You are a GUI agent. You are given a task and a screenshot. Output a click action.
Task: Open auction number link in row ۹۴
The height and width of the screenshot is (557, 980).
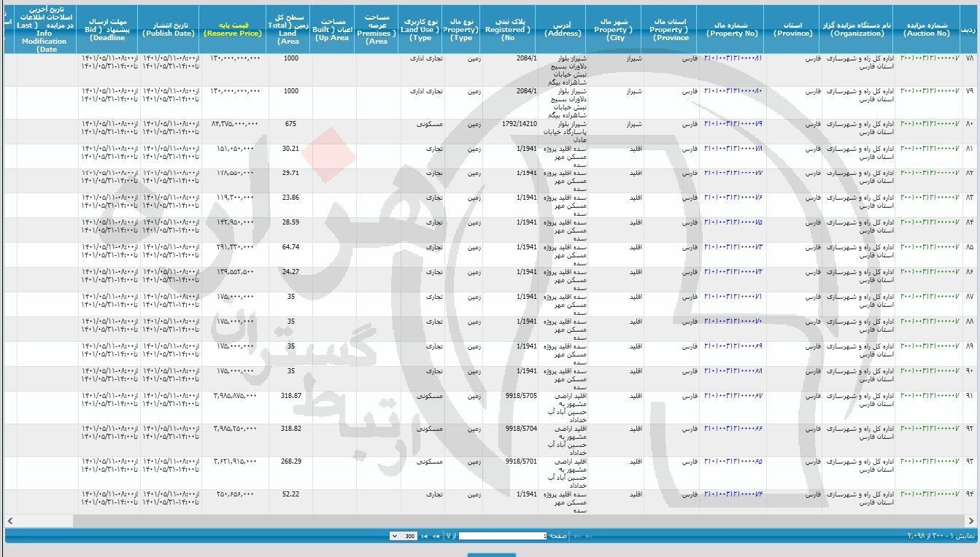pos(929,494)
